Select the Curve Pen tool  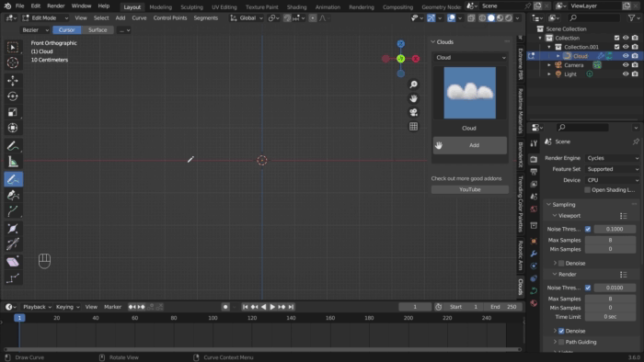(13, 195)
